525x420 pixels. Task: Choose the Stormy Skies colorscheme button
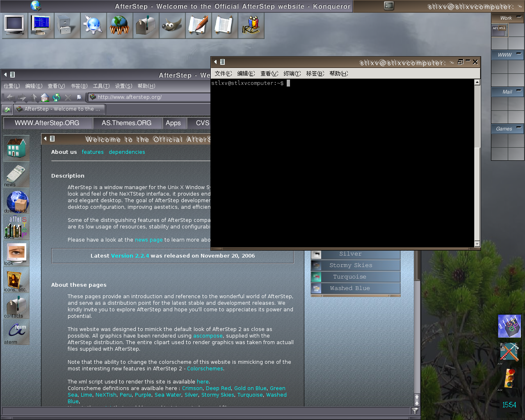356,265
